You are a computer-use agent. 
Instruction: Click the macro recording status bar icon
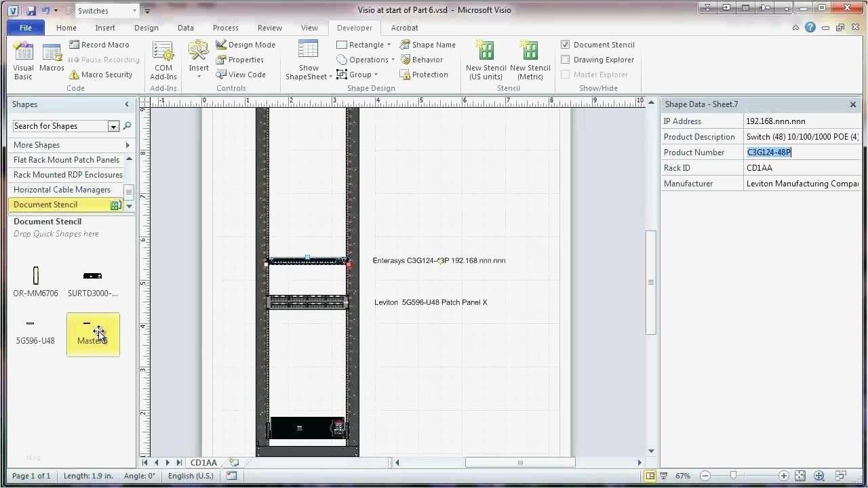pos(232,476)
